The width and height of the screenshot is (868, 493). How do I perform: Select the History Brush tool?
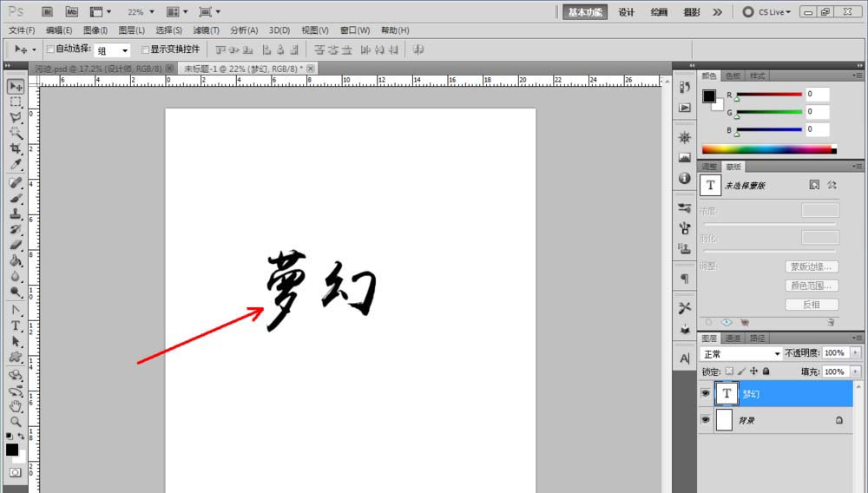[x=16, y=229]
